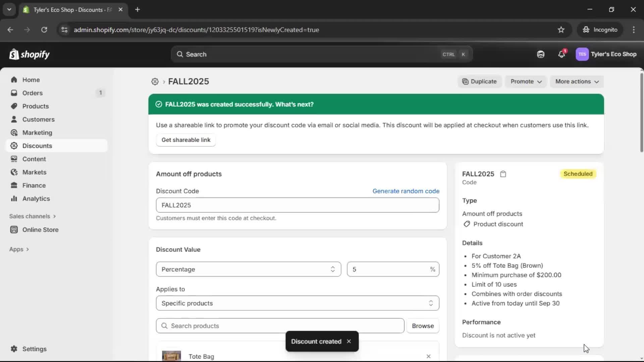Navigate to Marketing in the sidebar

(x=37, y=132)
